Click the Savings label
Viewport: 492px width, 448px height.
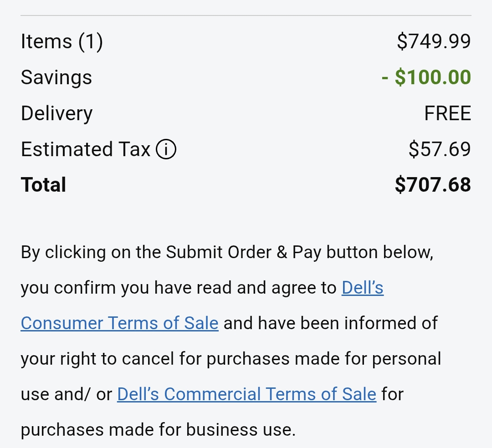pos(56,77)
